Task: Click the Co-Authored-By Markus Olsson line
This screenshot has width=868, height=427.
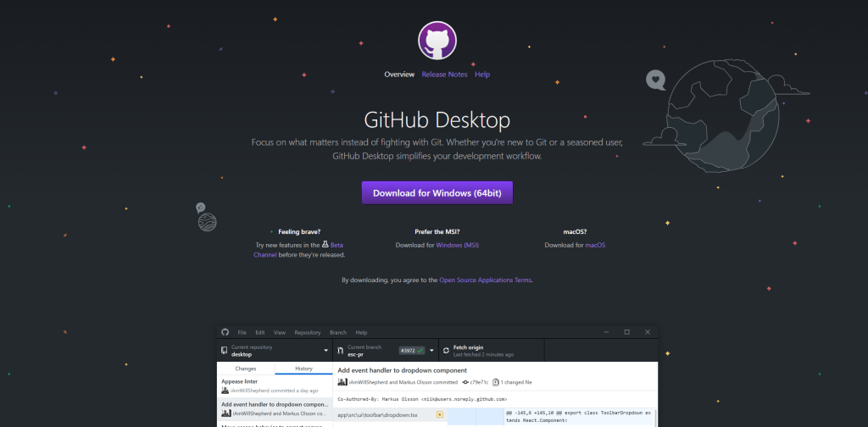Action: pos(422,399)
